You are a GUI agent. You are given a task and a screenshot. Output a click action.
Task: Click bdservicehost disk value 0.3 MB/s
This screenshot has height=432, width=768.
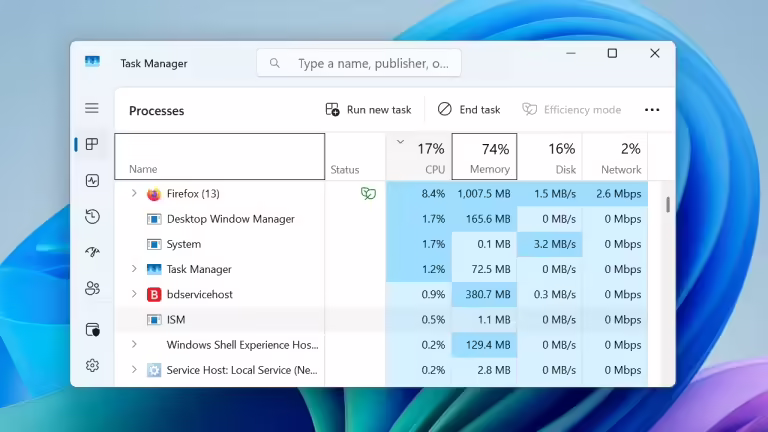click(x=555, y=294)
